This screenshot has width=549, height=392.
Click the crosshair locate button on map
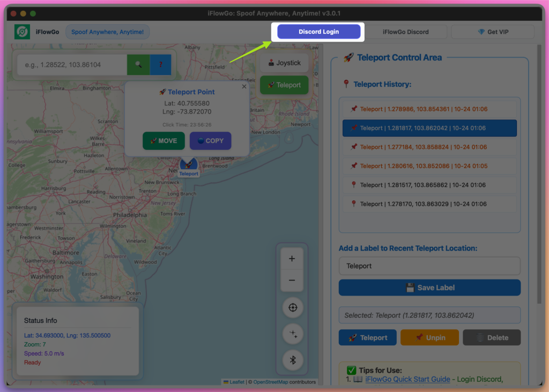[293, 308]
